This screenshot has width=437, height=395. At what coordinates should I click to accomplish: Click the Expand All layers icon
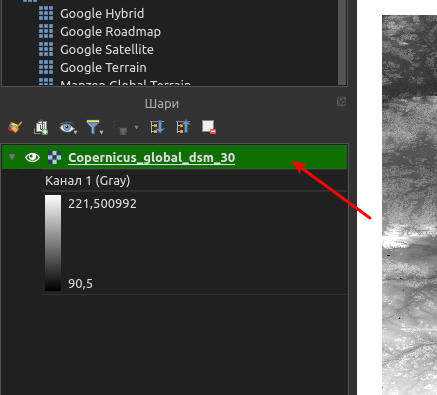[x=157, y=127]
